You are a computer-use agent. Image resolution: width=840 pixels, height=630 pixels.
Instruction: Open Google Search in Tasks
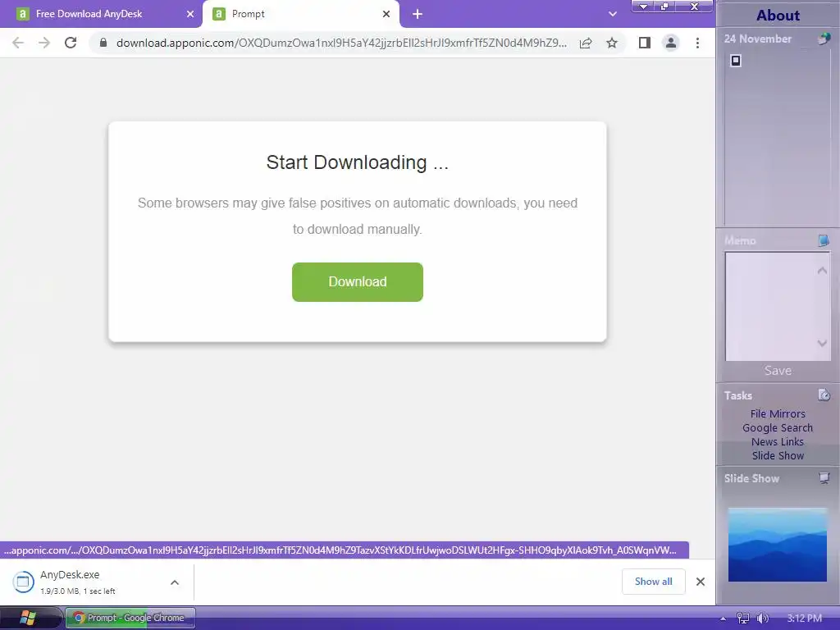pyautogui.click(x=778, y=428)
